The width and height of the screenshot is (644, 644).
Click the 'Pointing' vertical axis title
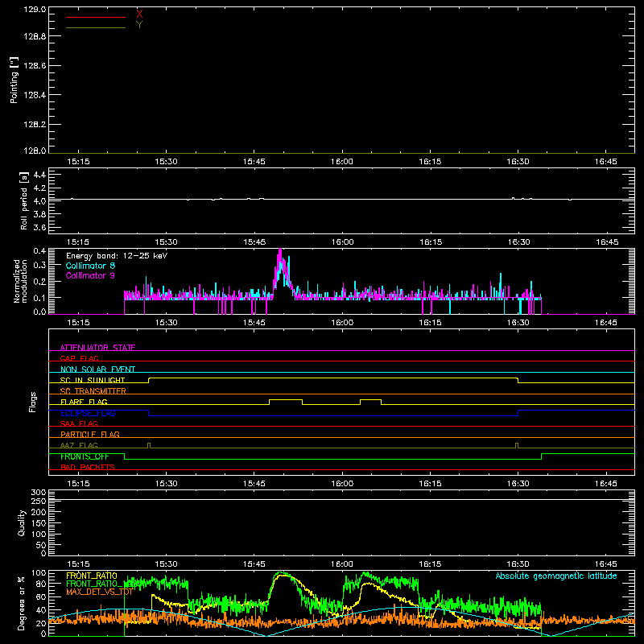14,80
